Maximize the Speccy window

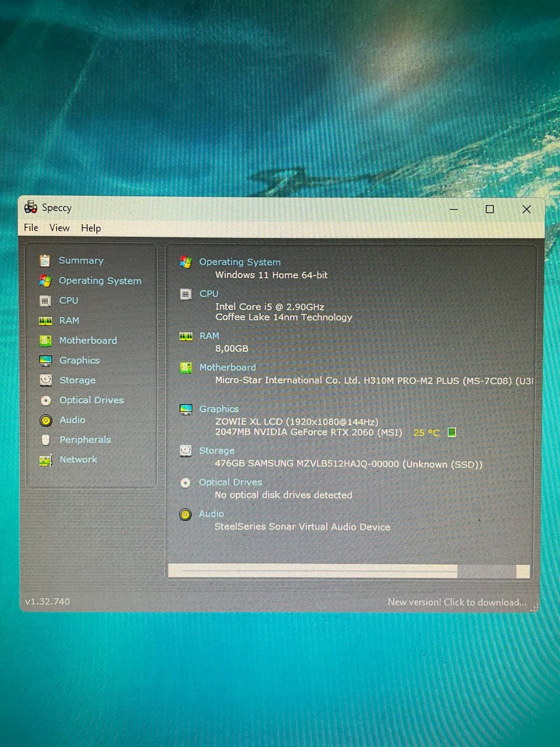tap(490, 209)
